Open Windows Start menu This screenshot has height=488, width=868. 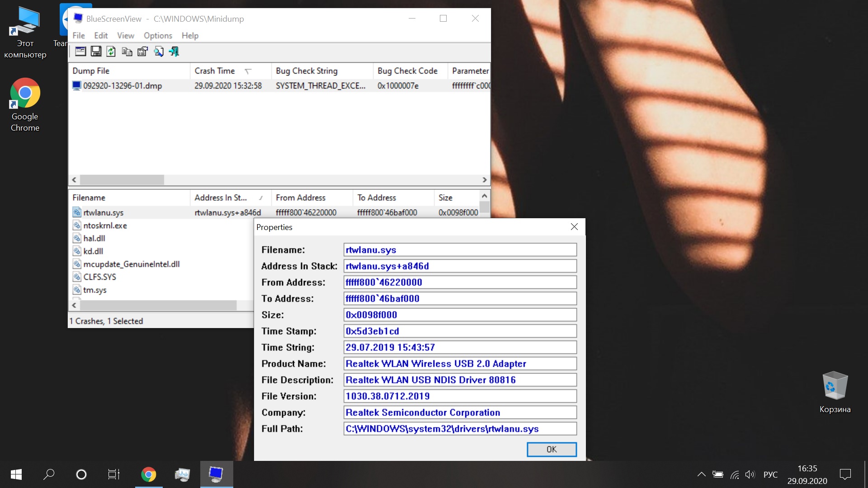click(16, 474)
